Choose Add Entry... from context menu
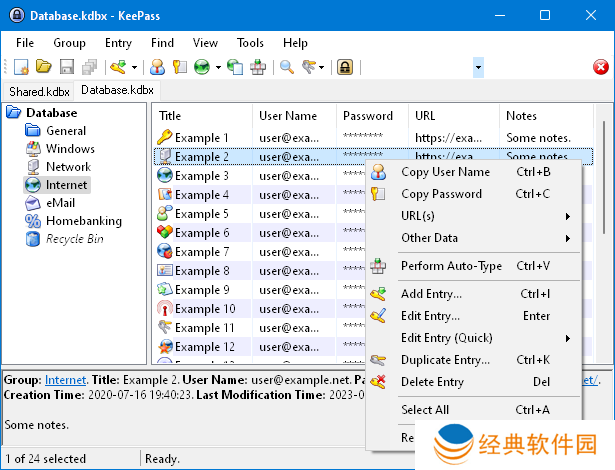 point(474,294)
